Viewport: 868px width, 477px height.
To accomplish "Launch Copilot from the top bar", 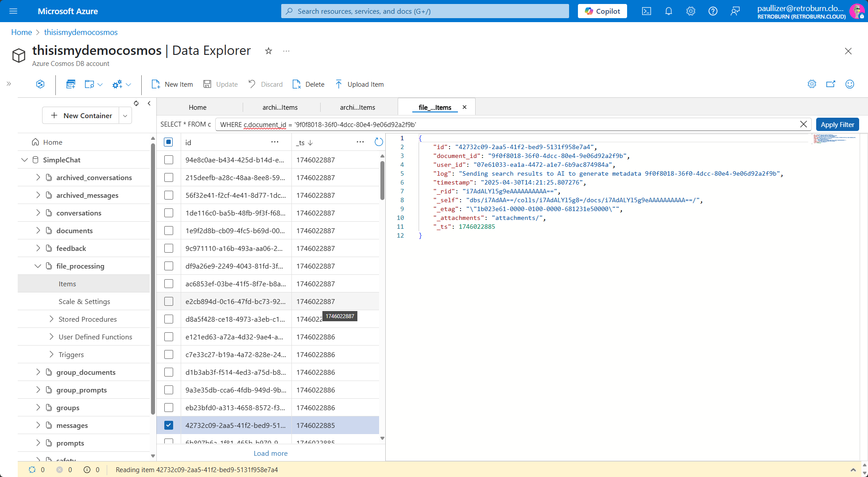I will point(602,11).
